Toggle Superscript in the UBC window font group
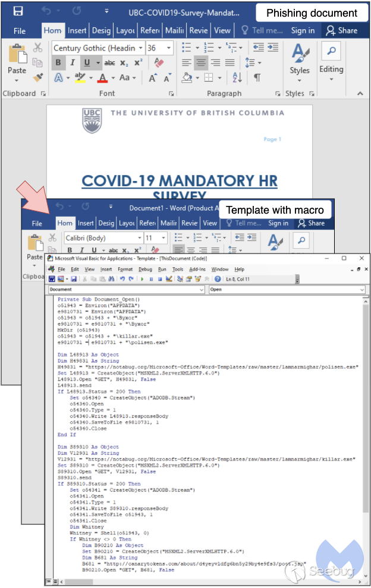 pos(139,62)
